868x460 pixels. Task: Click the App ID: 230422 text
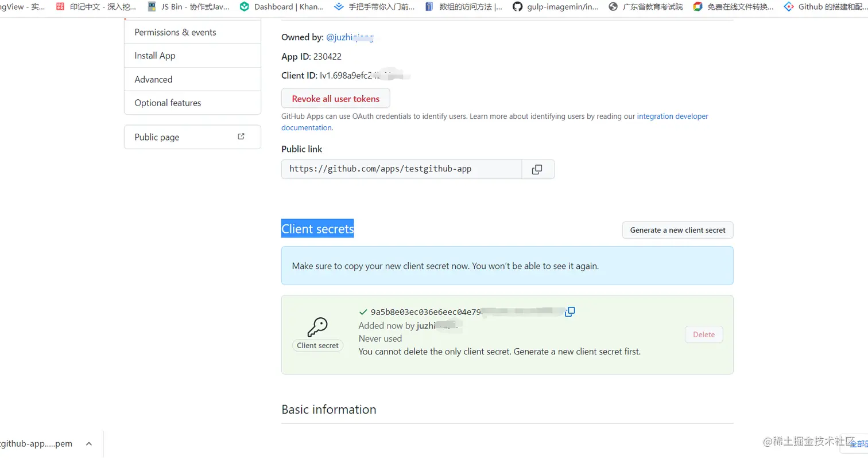312,56
